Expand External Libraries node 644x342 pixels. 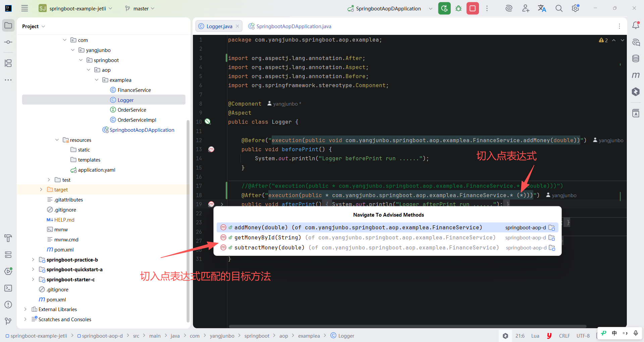tap(25, 309)
